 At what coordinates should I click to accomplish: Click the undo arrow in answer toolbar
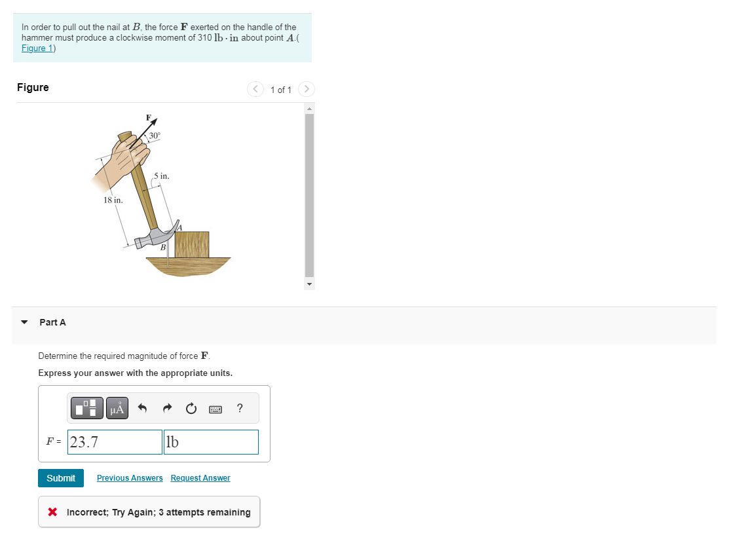click(x=142, y=408)
